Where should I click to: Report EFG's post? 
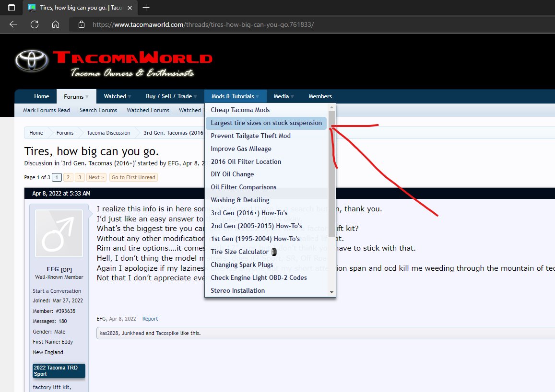click(150, 319)
